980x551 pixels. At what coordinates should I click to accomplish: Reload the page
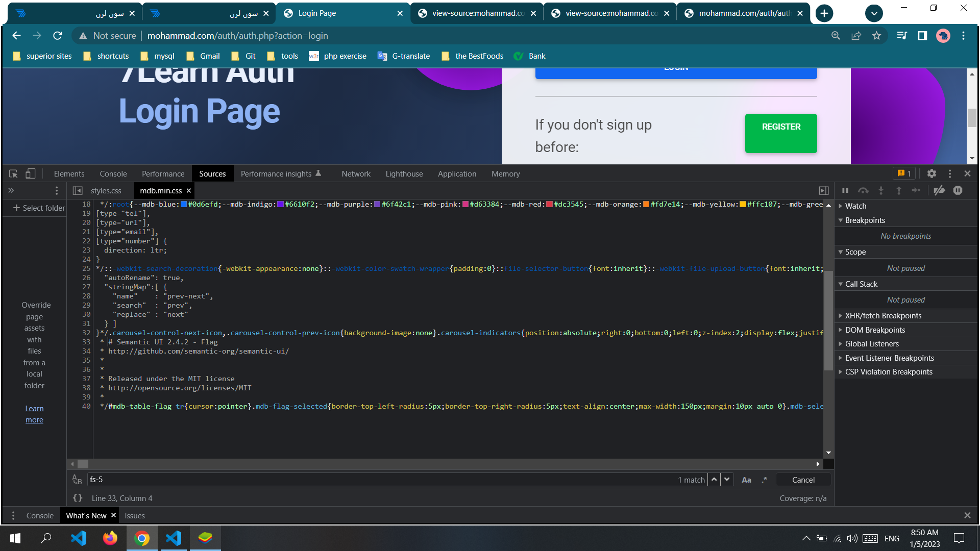pyautogui.click(x=58, y=36)
